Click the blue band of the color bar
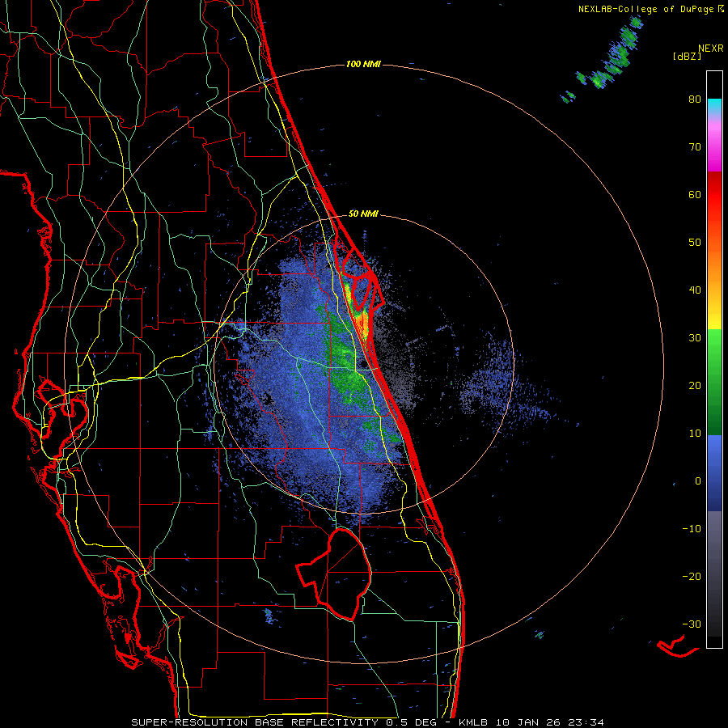Image resolution: width=728 pixels, height=728 pixels. coord(714,473)
